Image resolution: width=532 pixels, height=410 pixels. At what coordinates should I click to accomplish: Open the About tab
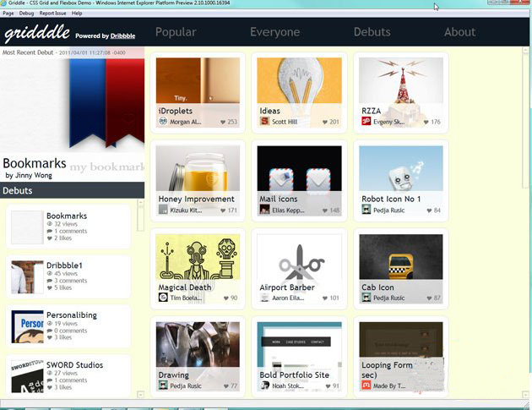(459, 32)
